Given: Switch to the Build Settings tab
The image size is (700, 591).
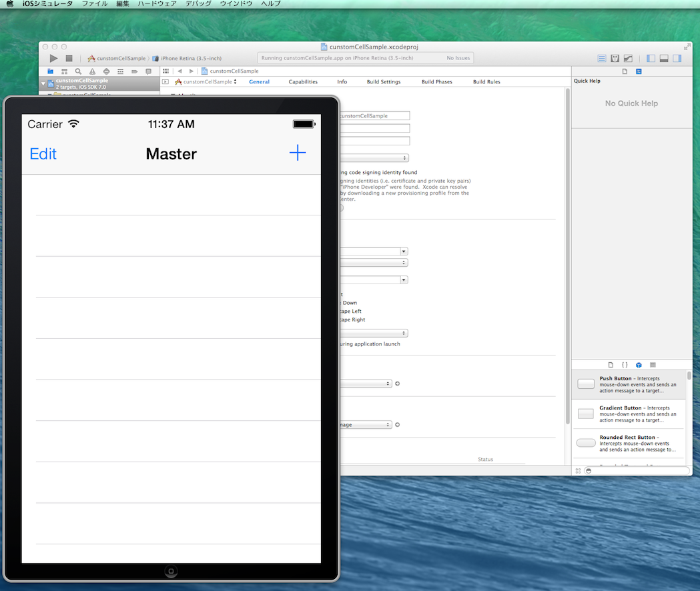Looking at the screenshot, I should 384,81.
